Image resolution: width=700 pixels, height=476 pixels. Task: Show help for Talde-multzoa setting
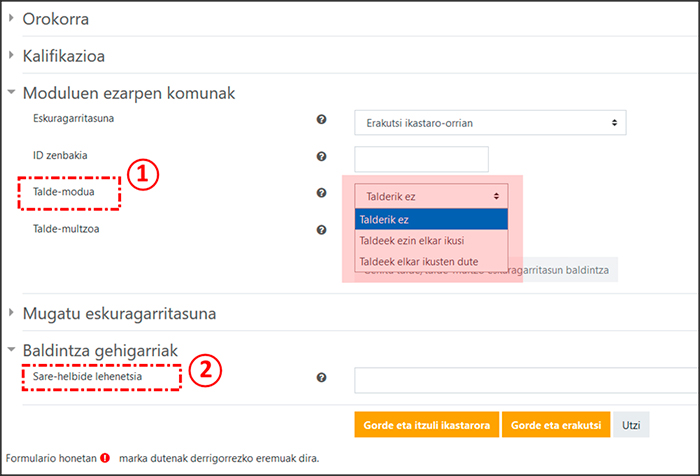coord(322,230)
